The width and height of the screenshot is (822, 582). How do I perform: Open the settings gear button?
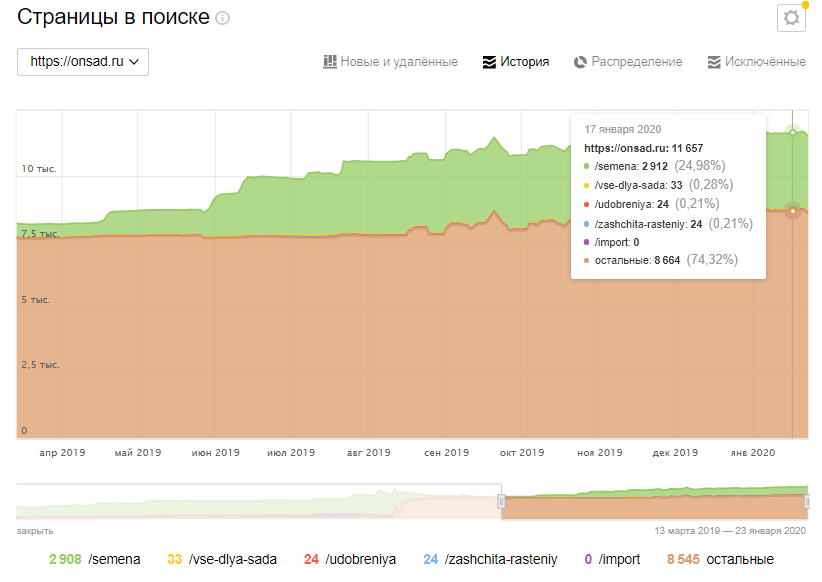[x=791, y=18]
